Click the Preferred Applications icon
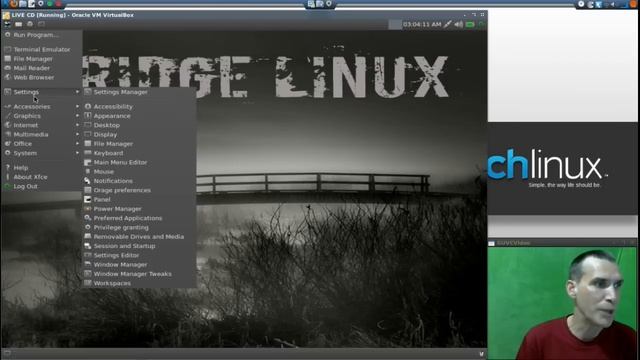Viewport: 640px width, 360px height. (88, 218)
